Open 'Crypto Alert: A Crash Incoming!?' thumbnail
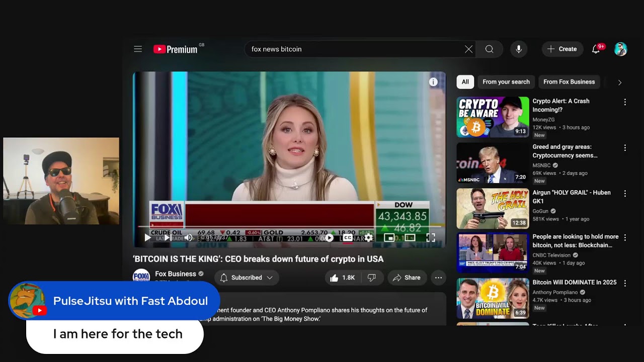644x362 pixels. (x=493, y=117)
